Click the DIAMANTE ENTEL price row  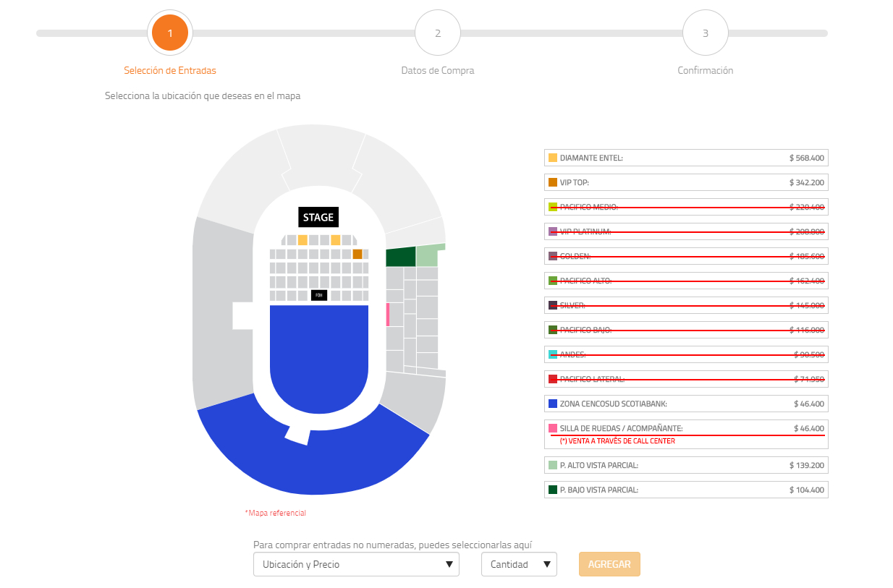click(x=686, y=158)
